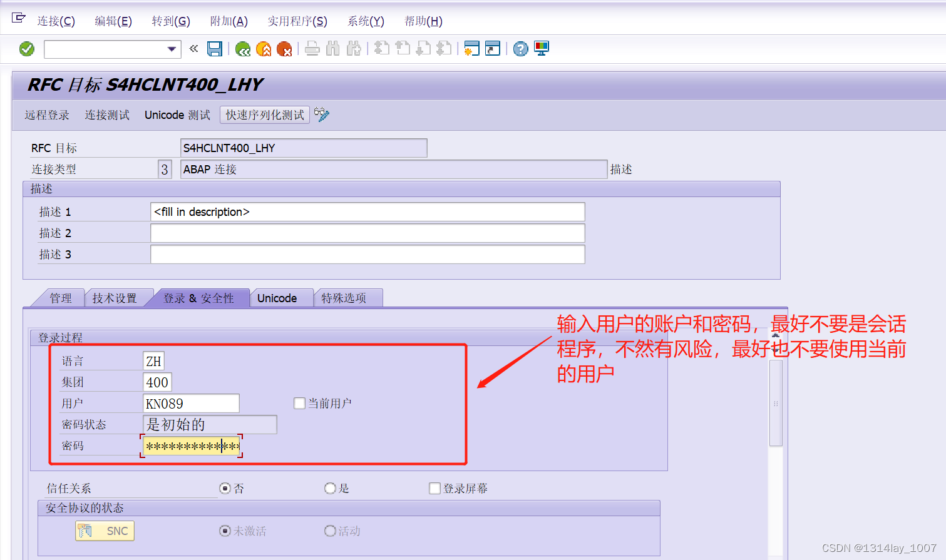Open the command field dropdown arrow
The image size is (946, 560).
pos(170,49)
